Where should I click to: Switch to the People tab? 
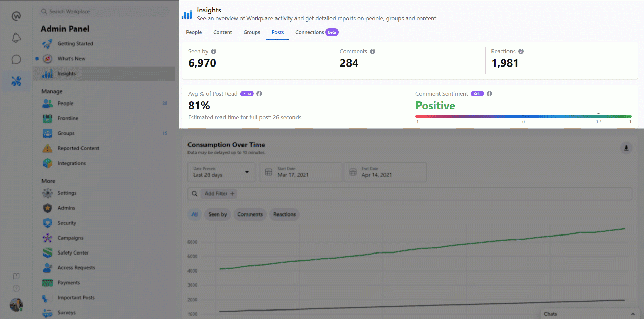tap(194, 32)
